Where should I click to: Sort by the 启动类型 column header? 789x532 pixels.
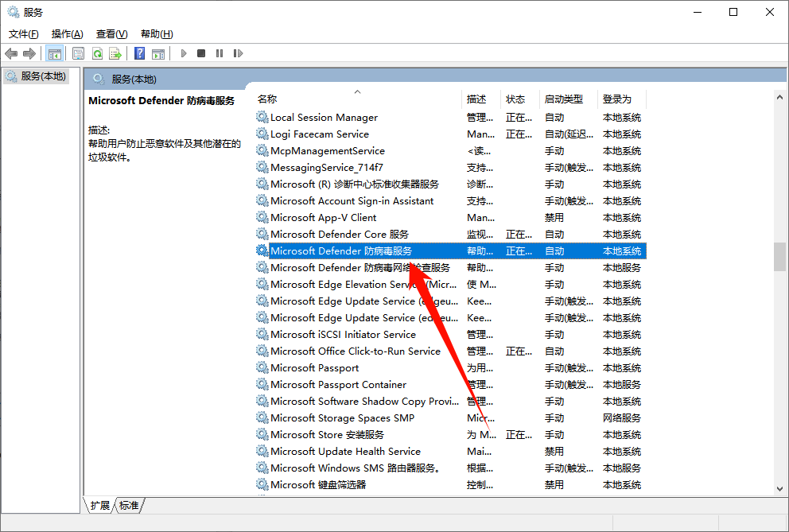point(569,99)
